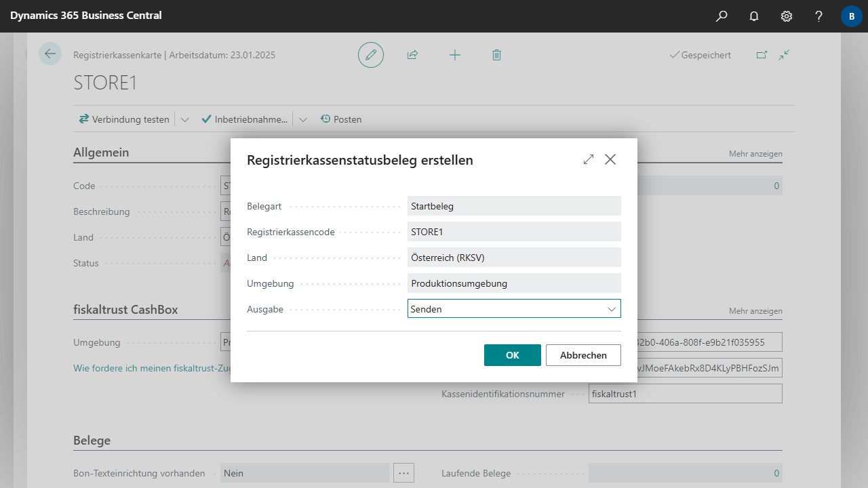Viewport: 868px width, 488px height.
Task: Click Inbetriebnahme... action
Action: (244, 119)
